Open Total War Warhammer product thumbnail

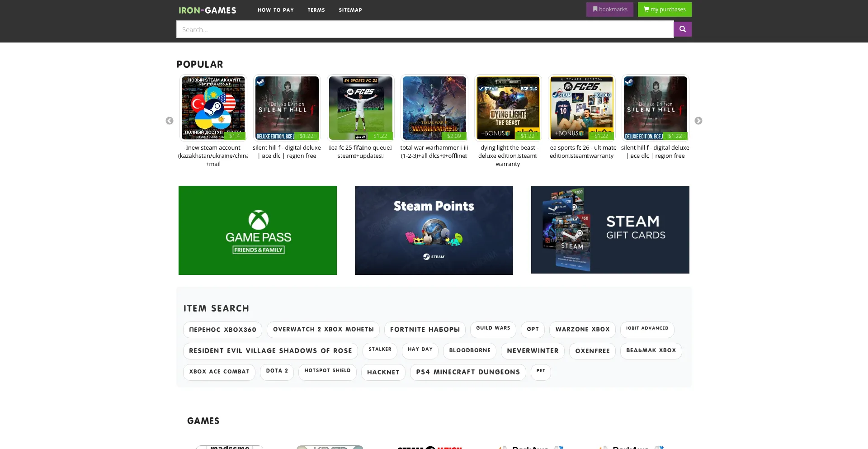(x=434, y=108)
